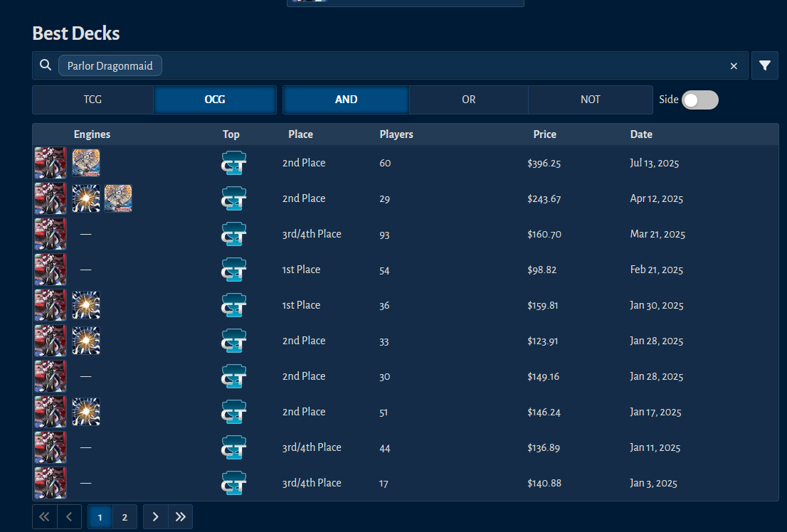Click the tournament icon in the $136.89 row
The height and width of the screenshot is (532, 787).
tap(234, 447)
